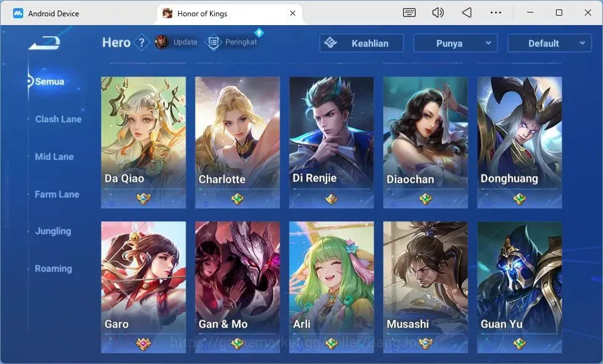Open the Peringkat ranking list icon
603x364 pixels.
(214, 42)
